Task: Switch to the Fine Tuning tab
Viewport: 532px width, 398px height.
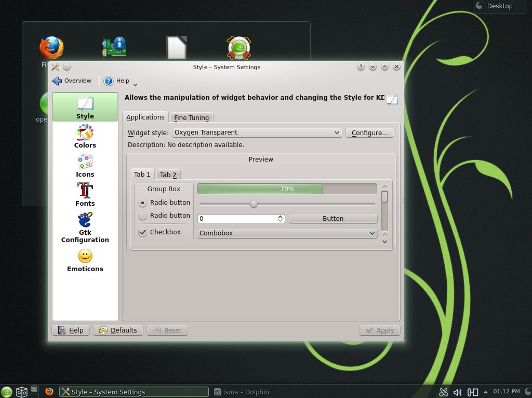Action: 191,117
